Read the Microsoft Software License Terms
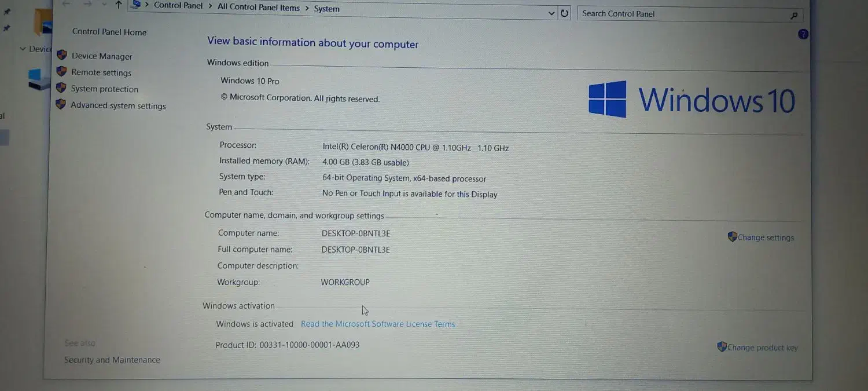 378,324
